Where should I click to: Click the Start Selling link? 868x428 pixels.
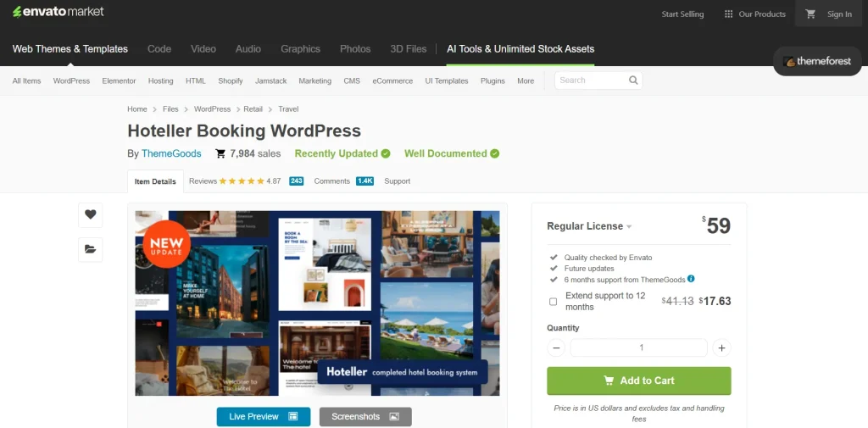[x=682, y=14]
